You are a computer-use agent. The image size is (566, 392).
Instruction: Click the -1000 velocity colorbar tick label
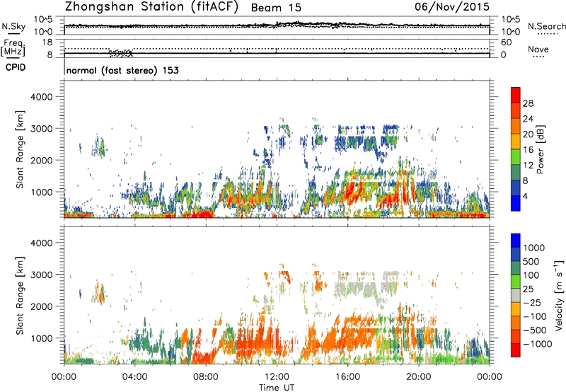pyautogui.click(x=538, y=344)
